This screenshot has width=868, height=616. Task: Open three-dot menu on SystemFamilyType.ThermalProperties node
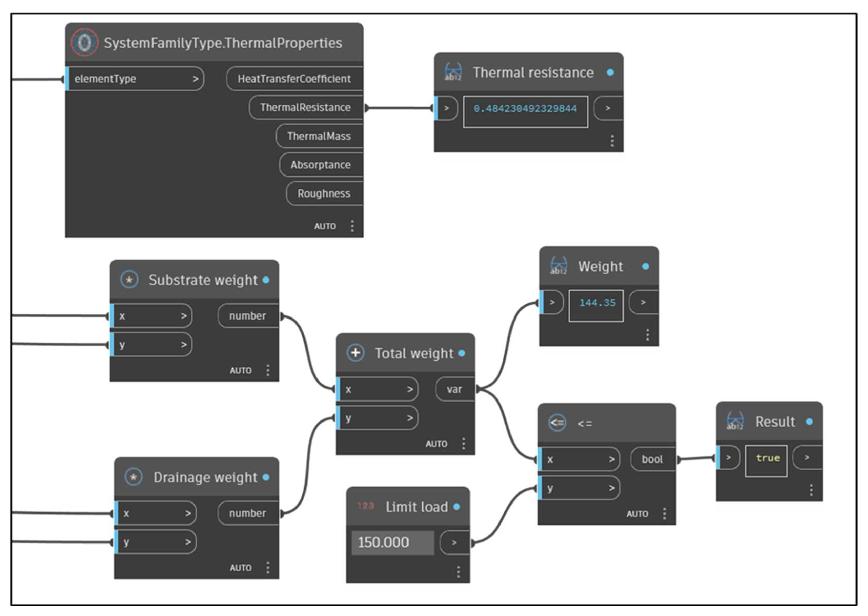(352, 226)
